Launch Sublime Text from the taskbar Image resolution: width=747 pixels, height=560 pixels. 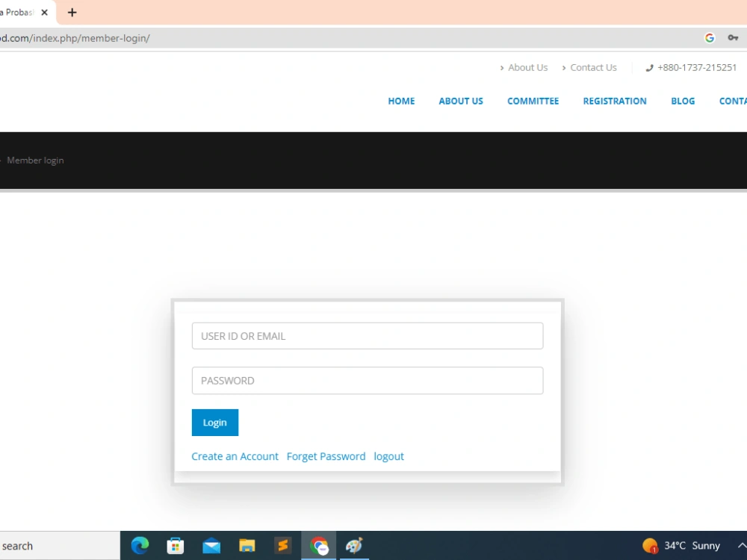click(283, 545)
